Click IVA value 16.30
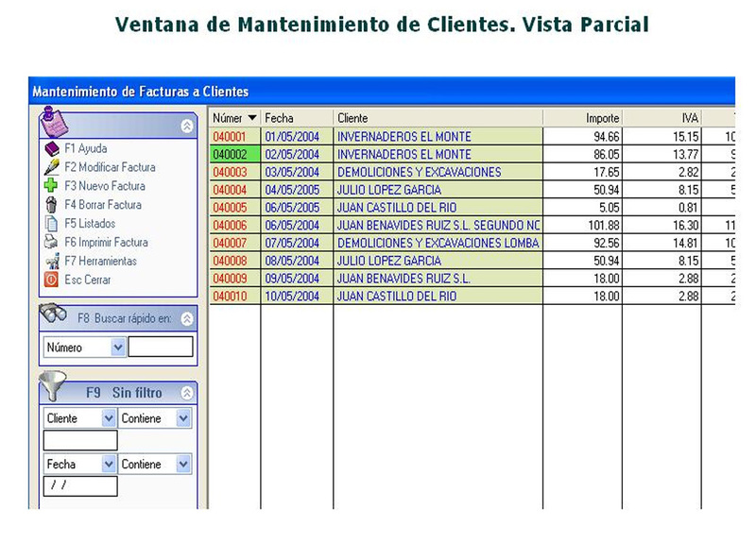Image resolution: width=756 pixels, height=543 pixels. [x=686, y=226]
